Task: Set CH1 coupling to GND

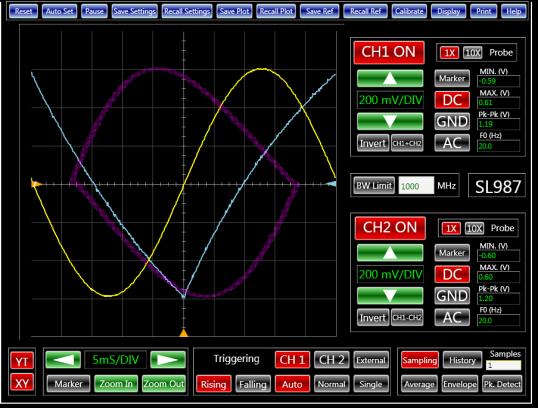Action: click(x=452, y=121)
